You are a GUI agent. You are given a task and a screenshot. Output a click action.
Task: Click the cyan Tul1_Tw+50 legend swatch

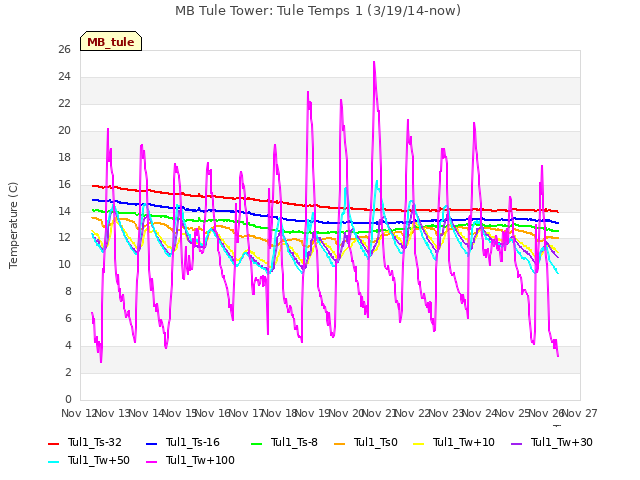pyautogui.click(x=53, y=461)
